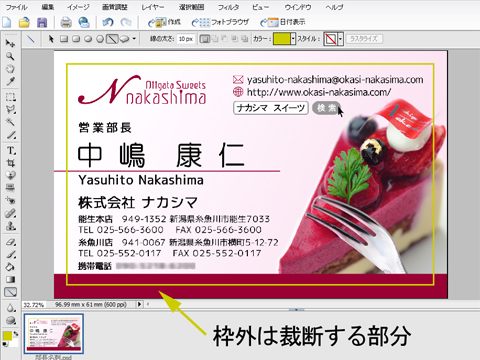
Task: Open the レイヤー menu
Action: tap(152, 7)
